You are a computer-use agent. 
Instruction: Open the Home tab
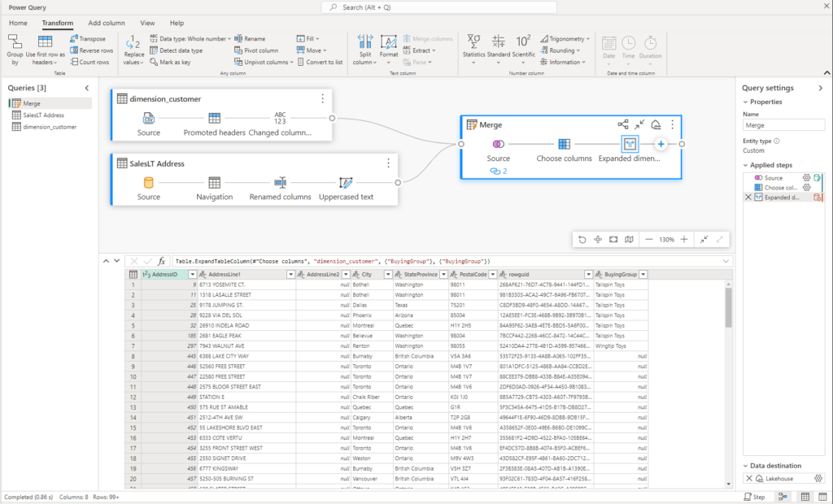pos(18,23)
